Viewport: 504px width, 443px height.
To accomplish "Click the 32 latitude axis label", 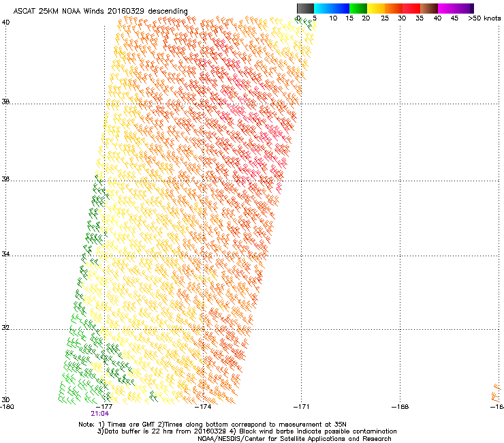I will 5,328.
